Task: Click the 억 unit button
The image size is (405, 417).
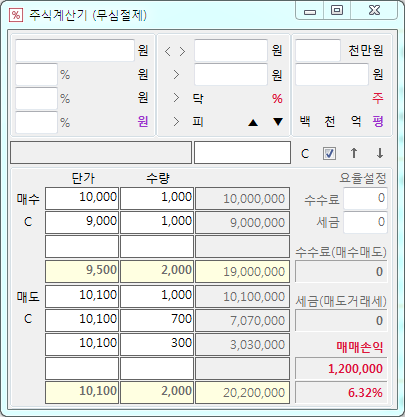Action: 355,121
